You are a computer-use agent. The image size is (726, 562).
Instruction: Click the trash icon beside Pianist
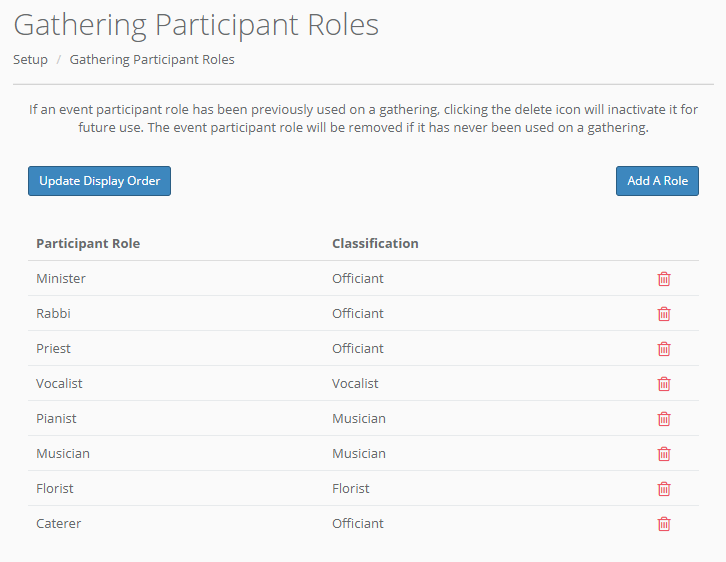663,419
